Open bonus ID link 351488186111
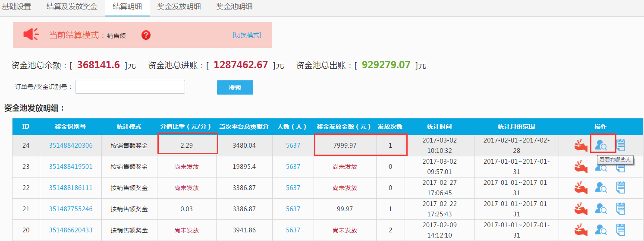The image size is (644, 241). pyautogui.click(x=71, y=188)
